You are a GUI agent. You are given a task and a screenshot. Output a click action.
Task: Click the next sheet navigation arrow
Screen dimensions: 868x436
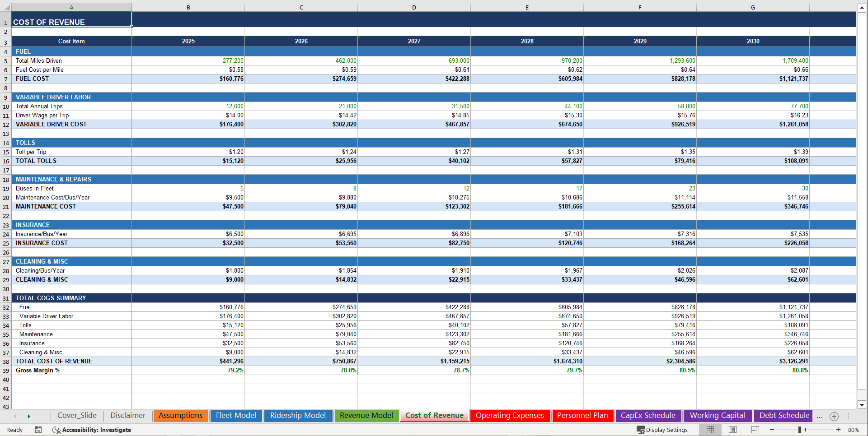(x=28, y=416)
